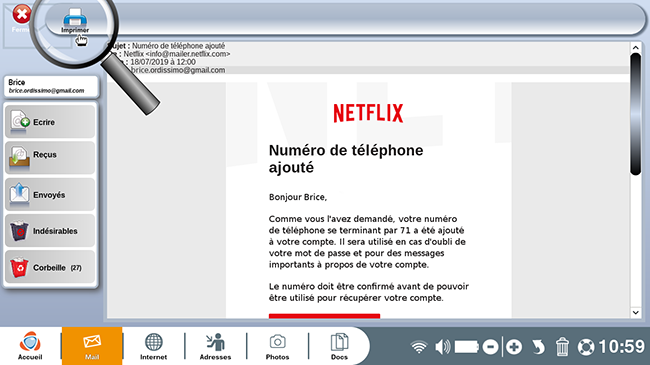Open the Adresses contacts tab

(x=216, y=346)
